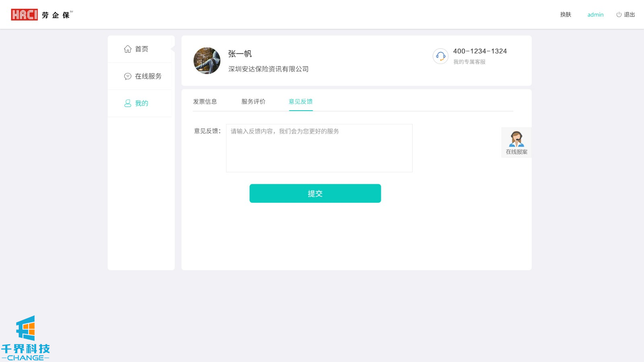Select the 意见反馈 tab
Viewport: 644px width, 362px height.
pyautogui.click(x=301, y=102)
